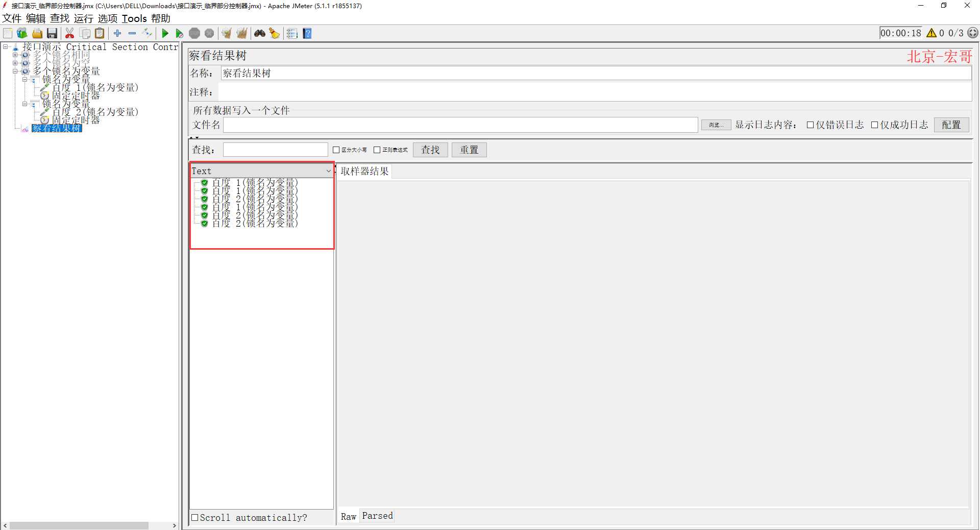This screenshot has width=980, height=530.
Task: Select last result 百度 2(锁名为变量) in results list
Action: [255, 223]
